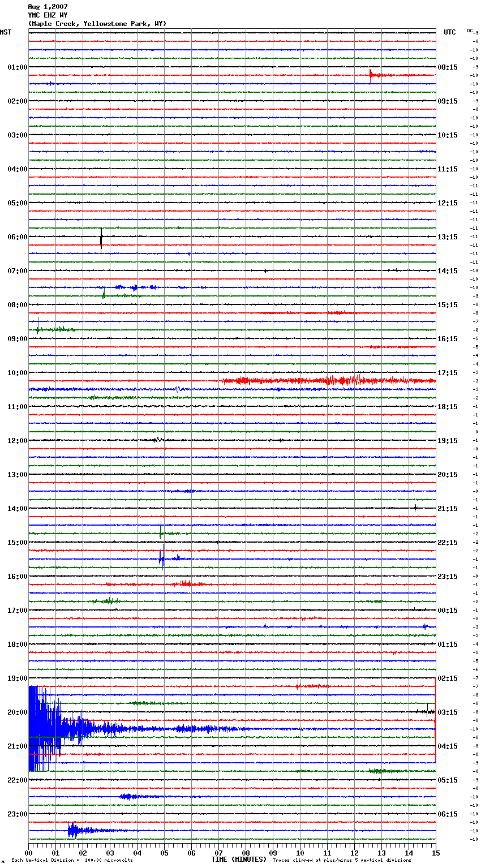Click the 06:15 UTC time label
481x868 pixels.
pyautogui.click(x=448, y=814)
